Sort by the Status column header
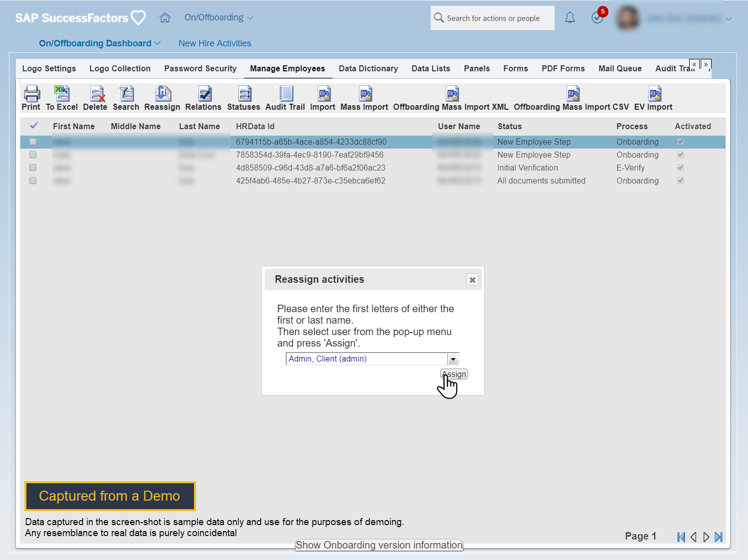Screen dimensions: 748x560 (x=510, y=126)
